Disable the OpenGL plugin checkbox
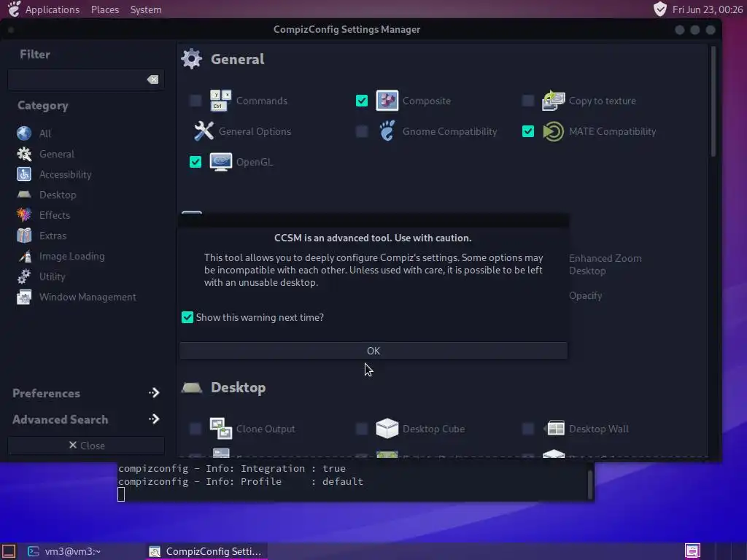Image resolution: width=747 pixels, height=560 pixels. (x=196, y=162)
